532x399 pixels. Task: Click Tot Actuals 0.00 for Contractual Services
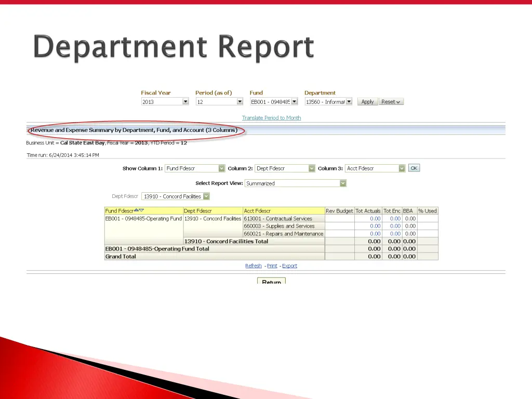coord(375,219)
